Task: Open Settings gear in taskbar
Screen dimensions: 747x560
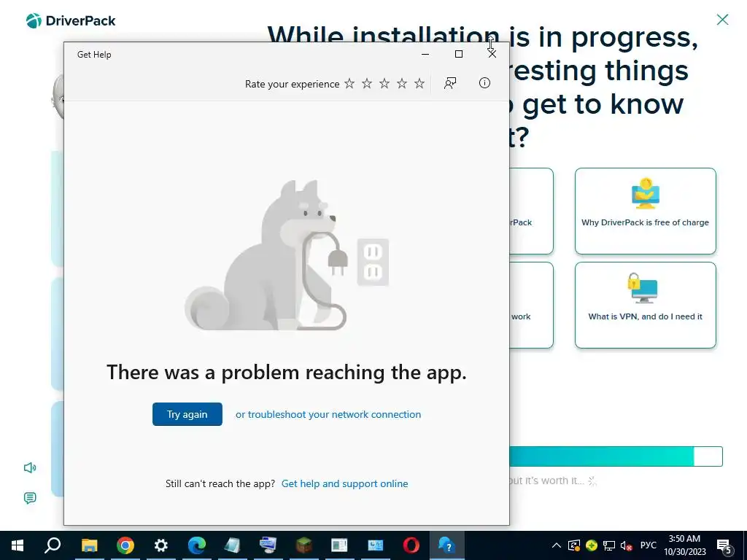Action: (x=161, y=545)
